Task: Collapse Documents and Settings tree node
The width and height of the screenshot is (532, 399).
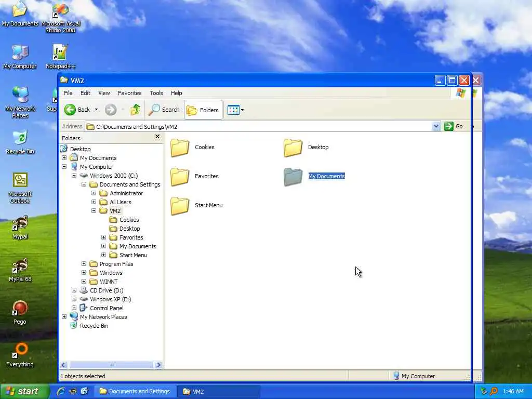Action: [x=84, y=184]
